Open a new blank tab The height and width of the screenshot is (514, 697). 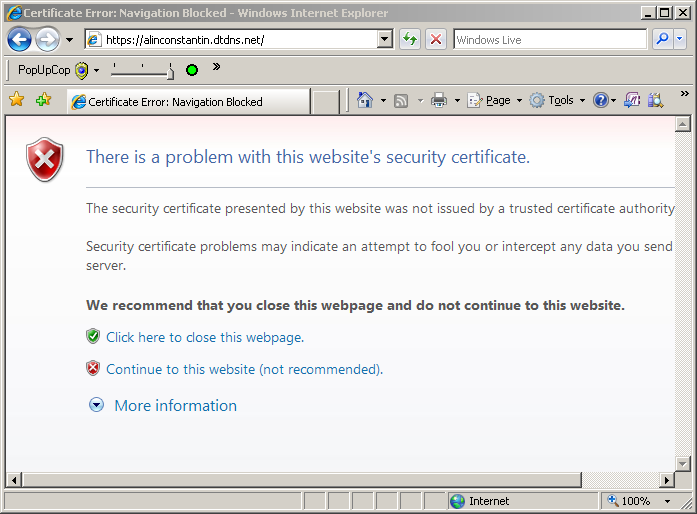pyautogui.click(x=326, y=102)
